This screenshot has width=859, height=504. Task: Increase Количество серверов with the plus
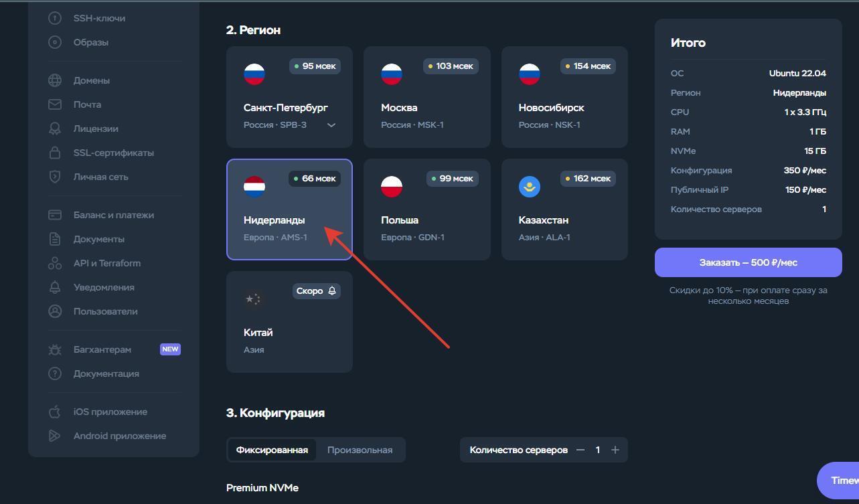[615, 449]
